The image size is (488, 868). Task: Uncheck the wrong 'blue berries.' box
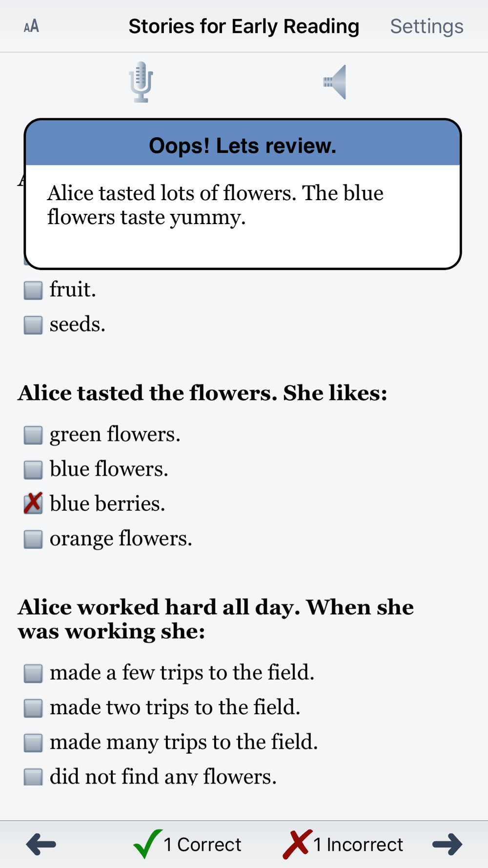coord(33,503)
